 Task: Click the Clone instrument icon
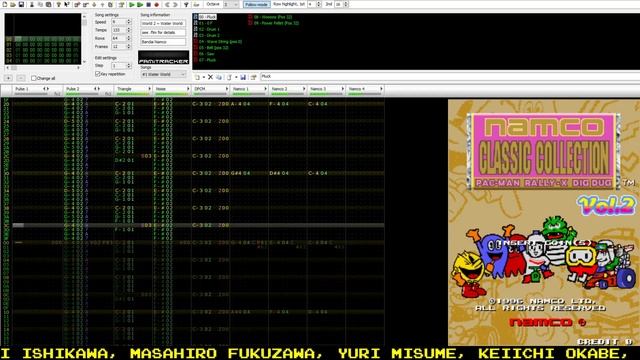point(219,77)
